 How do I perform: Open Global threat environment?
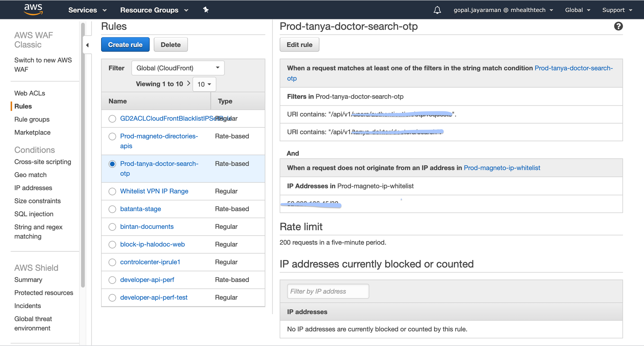tap(33, 323)
